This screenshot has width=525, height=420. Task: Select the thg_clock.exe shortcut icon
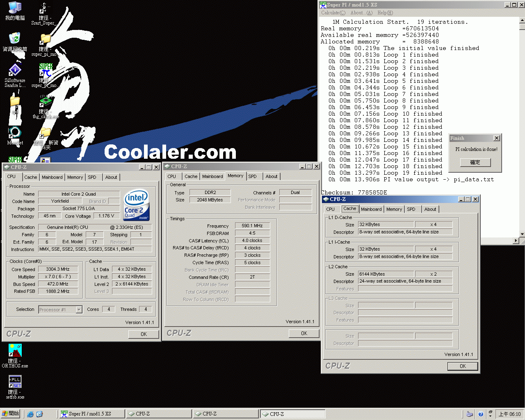tap(46, 107)
